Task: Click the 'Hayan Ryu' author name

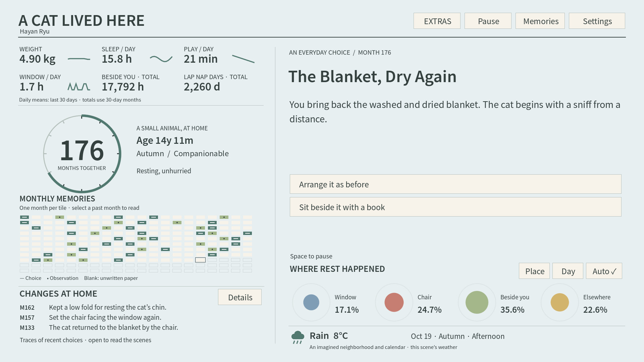Action: tap(35, 31)
